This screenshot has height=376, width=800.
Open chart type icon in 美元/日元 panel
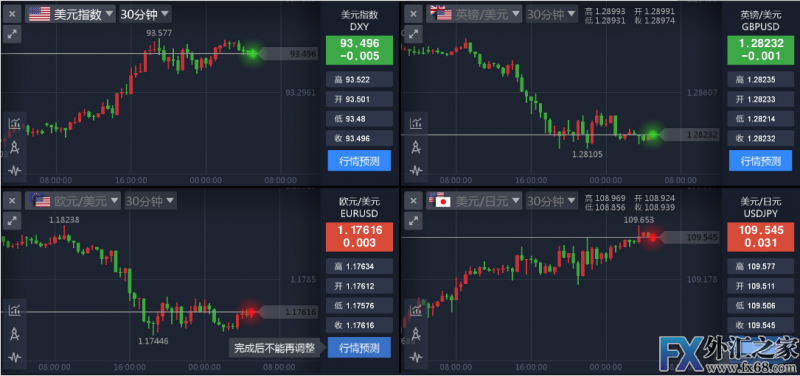[x=416, y=310]
